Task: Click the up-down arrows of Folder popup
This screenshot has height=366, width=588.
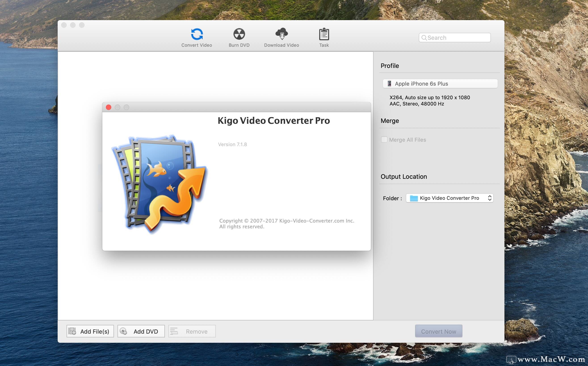Action: [489, 198]
